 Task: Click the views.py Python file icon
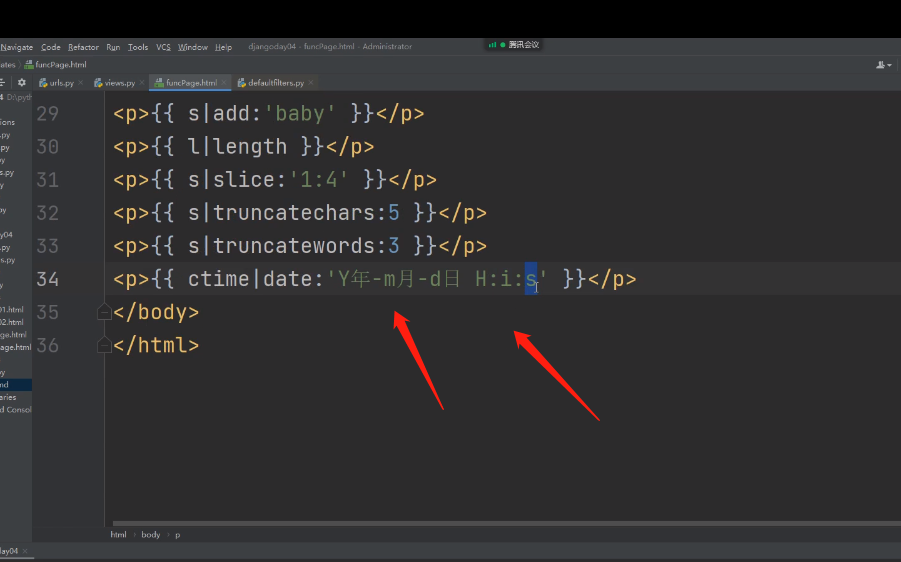click(98, 83)
